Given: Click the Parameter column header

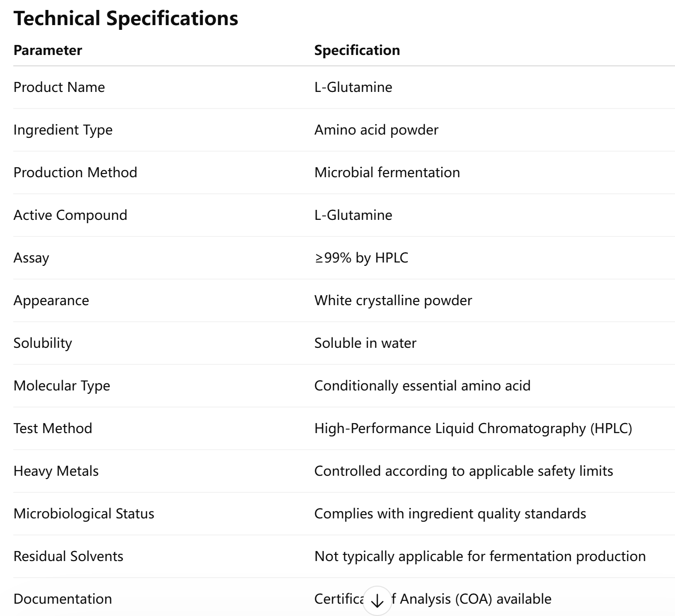Looking at the screenshot, I should tap(47, 50).
